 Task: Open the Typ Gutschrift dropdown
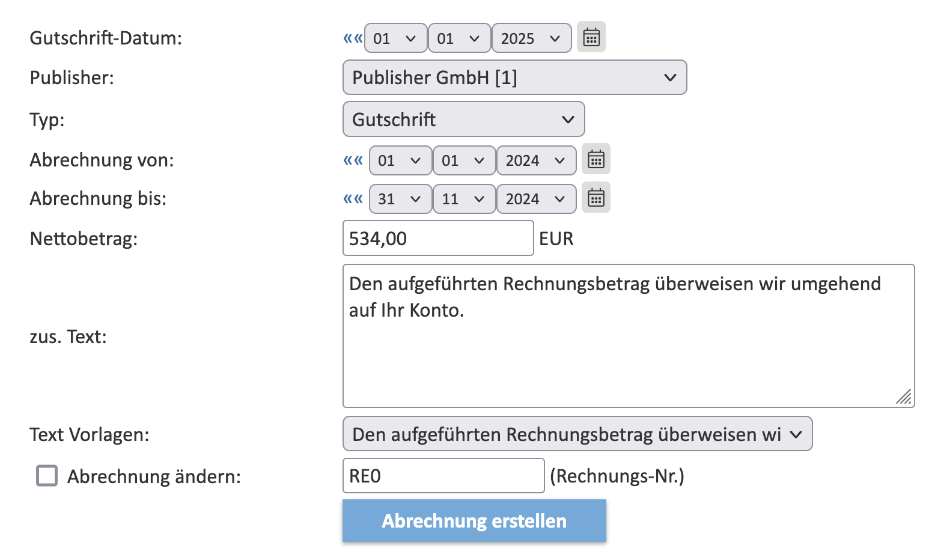tap(463, 119)
